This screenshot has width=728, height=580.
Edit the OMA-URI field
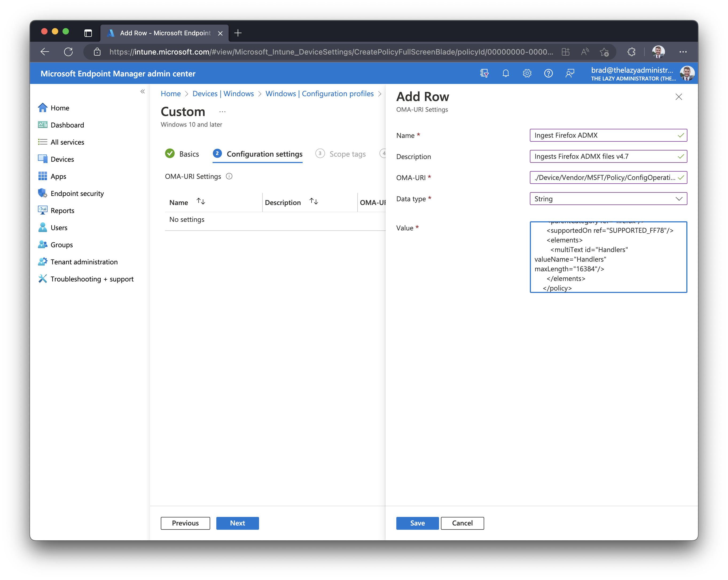pos(608,177)
